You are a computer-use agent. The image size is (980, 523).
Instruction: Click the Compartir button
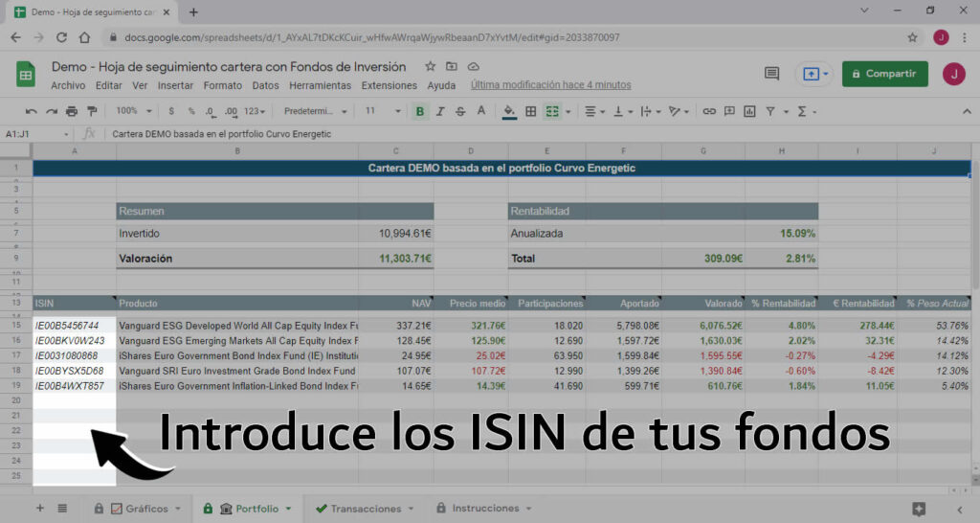(x=885, y=74)
